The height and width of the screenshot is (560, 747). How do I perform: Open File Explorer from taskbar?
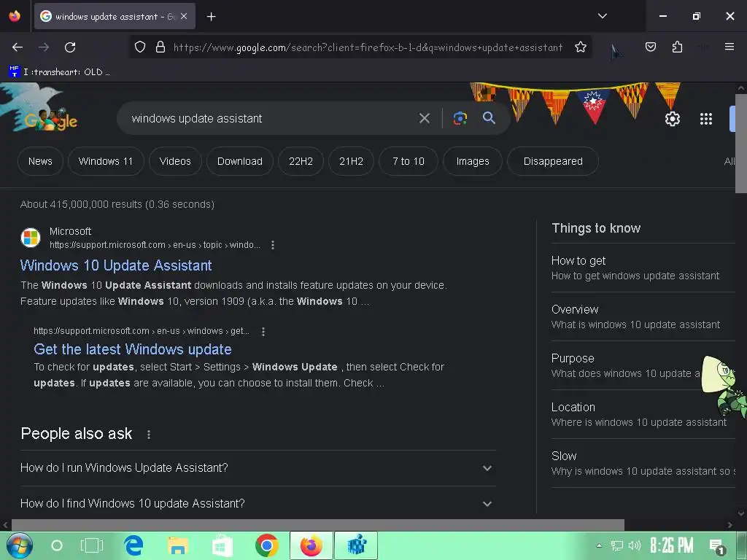pos(178,545)
